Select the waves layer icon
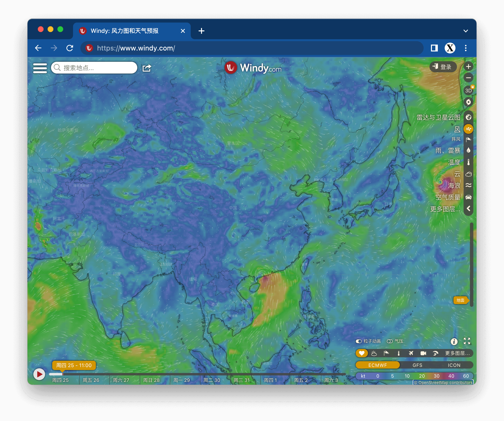Image resolution: width=504 pixels, height=421 pixels. point(468,185)
